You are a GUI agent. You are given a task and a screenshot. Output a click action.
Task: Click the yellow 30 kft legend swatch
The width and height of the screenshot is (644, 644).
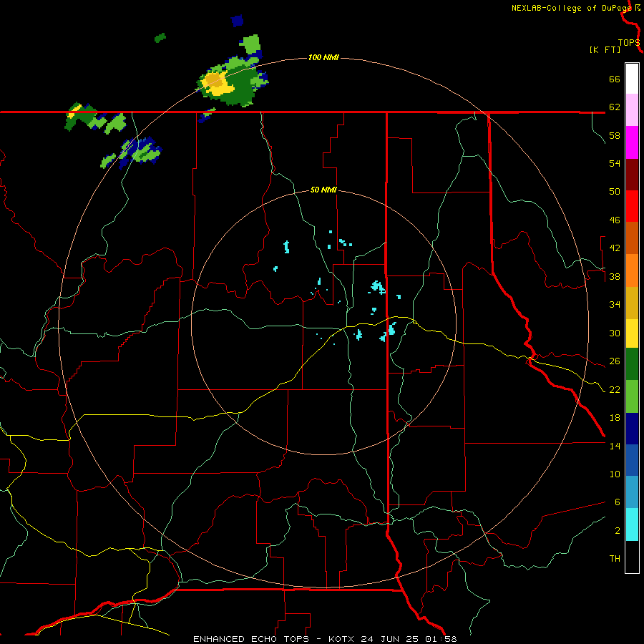[632, 333]
